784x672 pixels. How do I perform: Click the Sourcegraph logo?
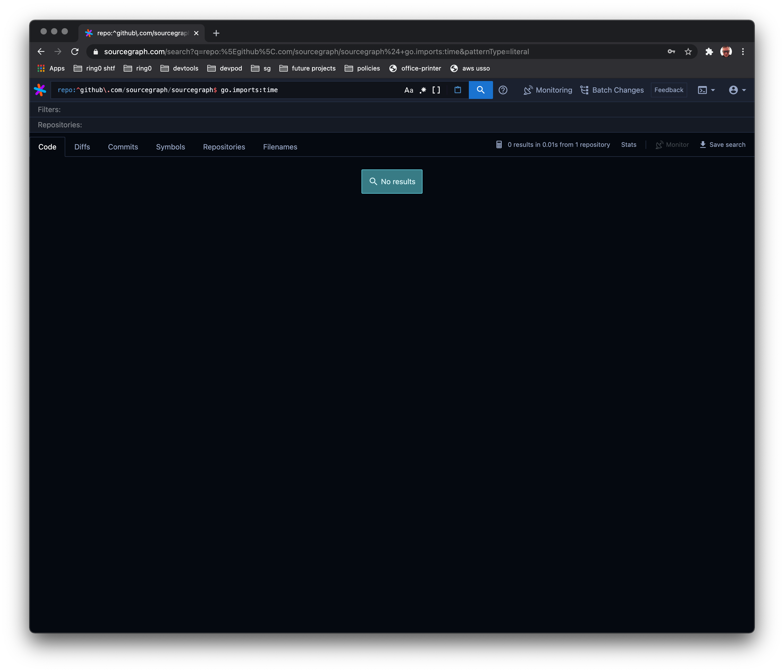point(40,90)
